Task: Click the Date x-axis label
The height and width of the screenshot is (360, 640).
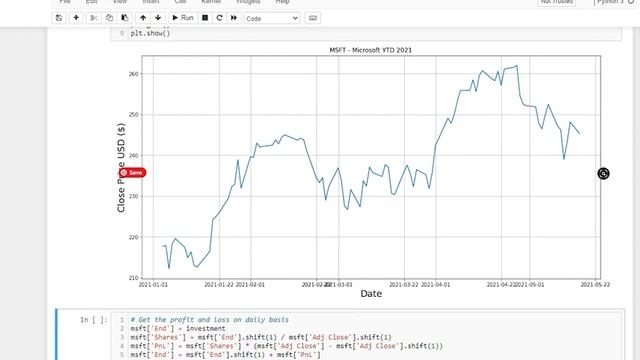Action: 371,293
